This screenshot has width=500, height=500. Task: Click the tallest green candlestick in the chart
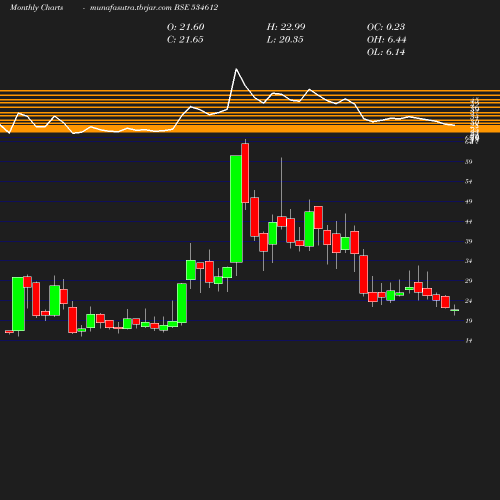click(x=236, y=209)
